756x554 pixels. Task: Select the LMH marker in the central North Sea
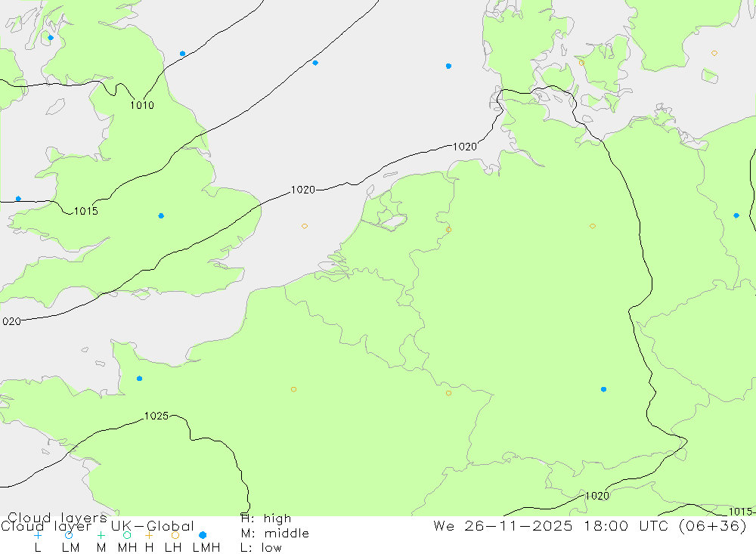315,63
